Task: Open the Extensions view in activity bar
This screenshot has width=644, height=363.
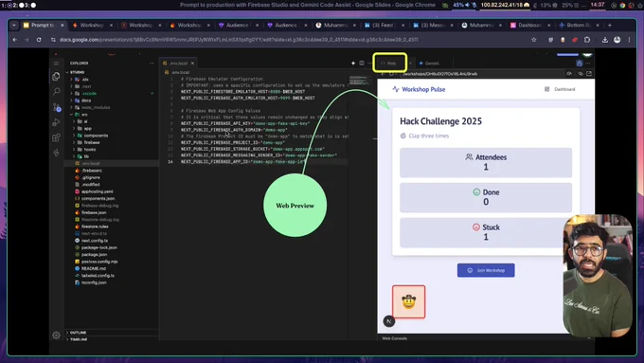Action: point(56,137)
